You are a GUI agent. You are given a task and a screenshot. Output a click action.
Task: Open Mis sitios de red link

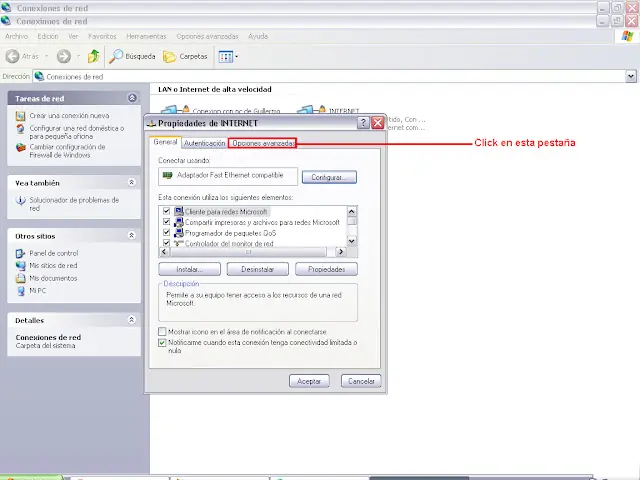click(x=53, y=265)
